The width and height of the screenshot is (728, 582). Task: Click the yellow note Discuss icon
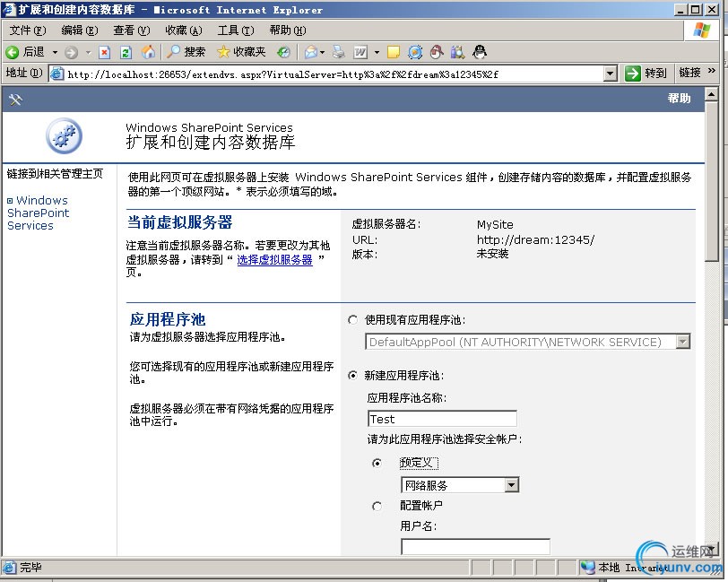point(394,52)
